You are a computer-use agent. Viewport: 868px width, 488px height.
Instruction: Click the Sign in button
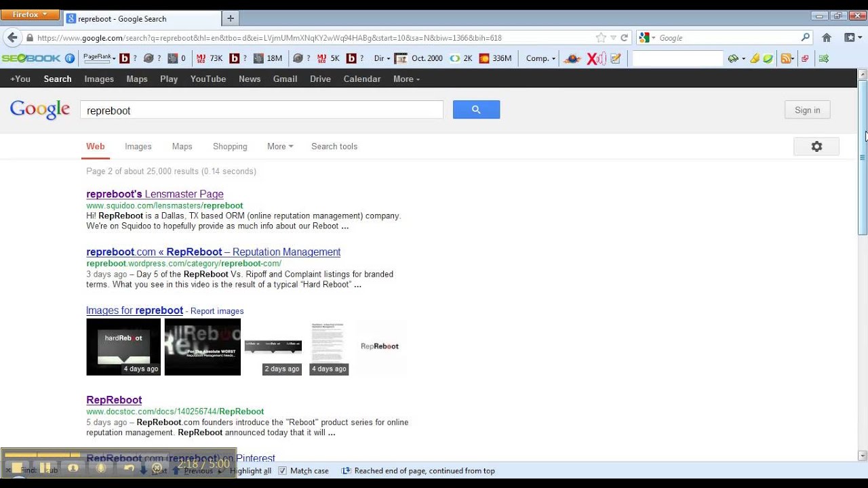tap(807, 110)
